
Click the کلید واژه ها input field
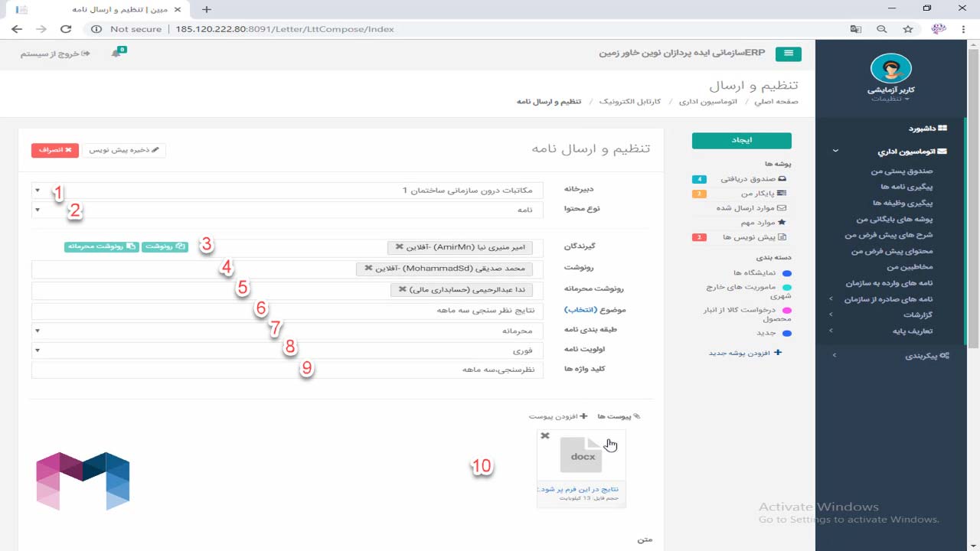tap(287, 370)
